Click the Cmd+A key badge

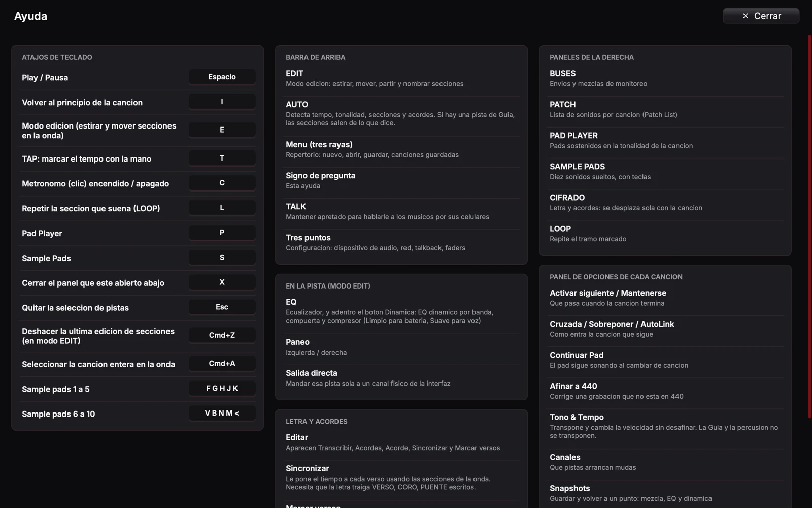tap(222, 364)
